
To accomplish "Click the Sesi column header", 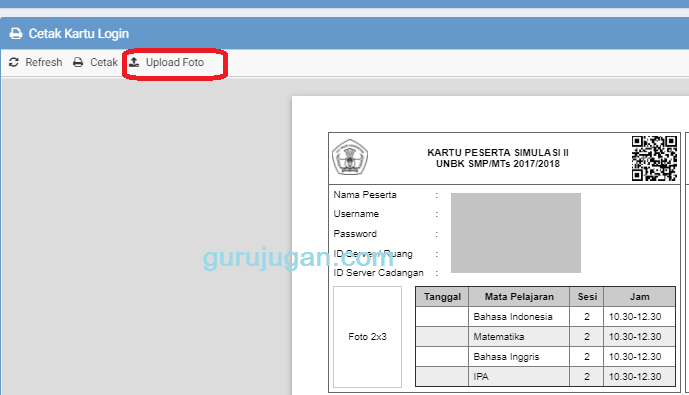I will [x=587, y=297].
